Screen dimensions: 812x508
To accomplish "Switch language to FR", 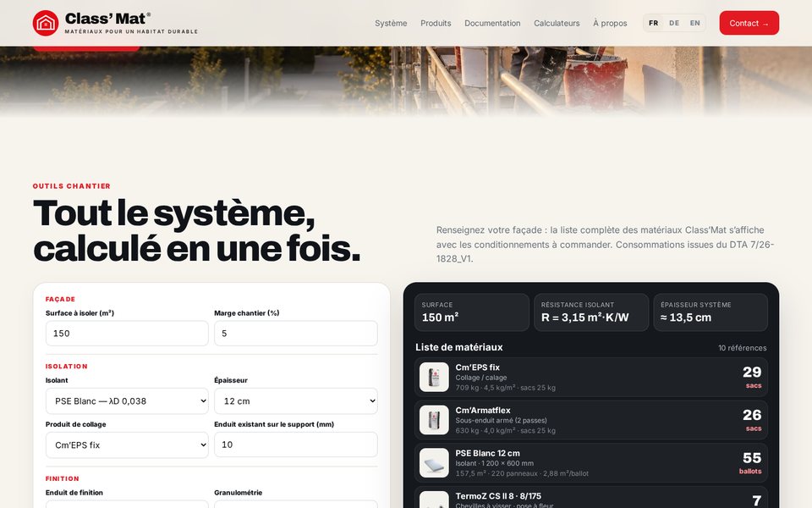I will click(654, 24).
